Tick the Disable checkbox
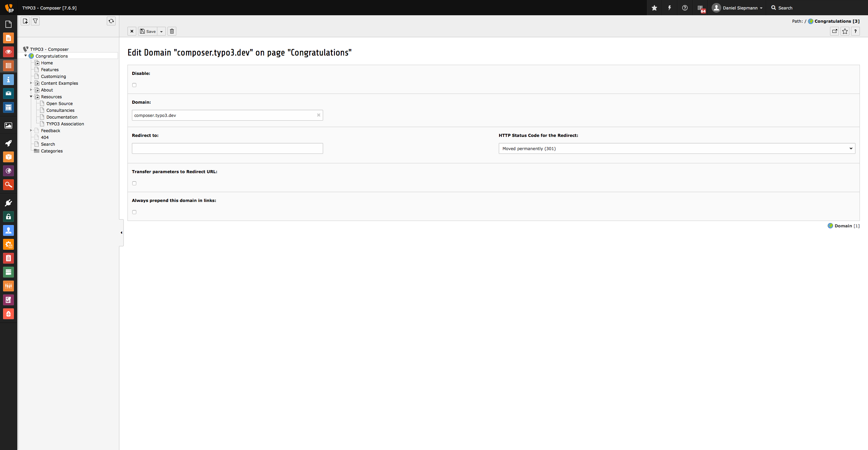 134,85
